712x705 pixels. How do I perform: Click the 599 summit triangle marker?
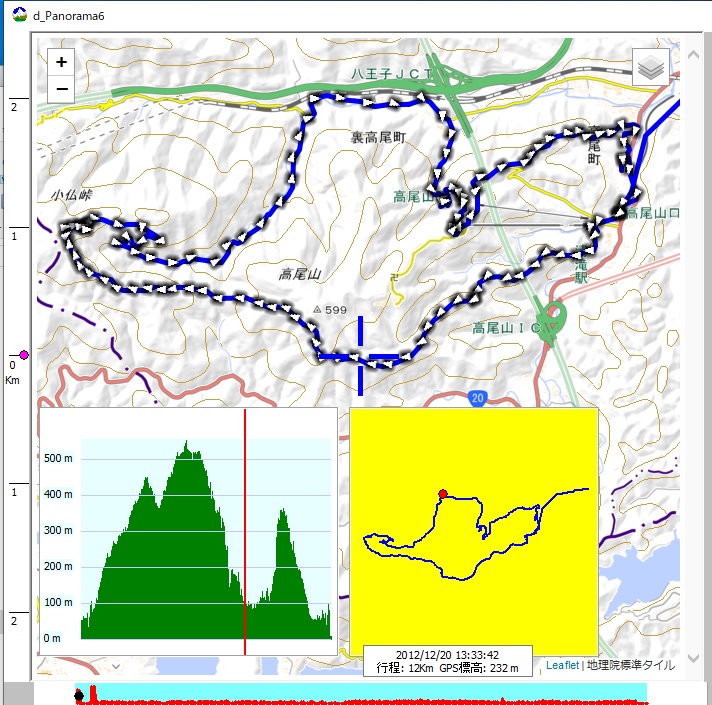point(318,310)
